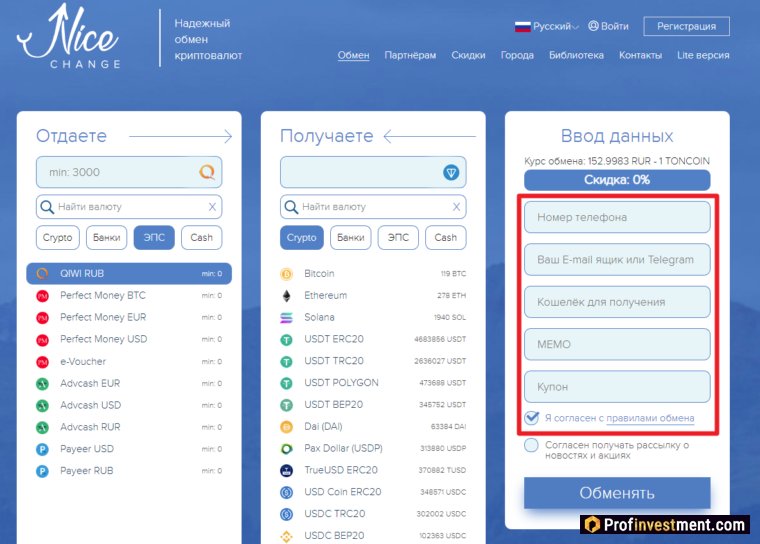Click the Кошелёк для получения field
This screenshot has height=544, width=760.
tap(617, 302)
